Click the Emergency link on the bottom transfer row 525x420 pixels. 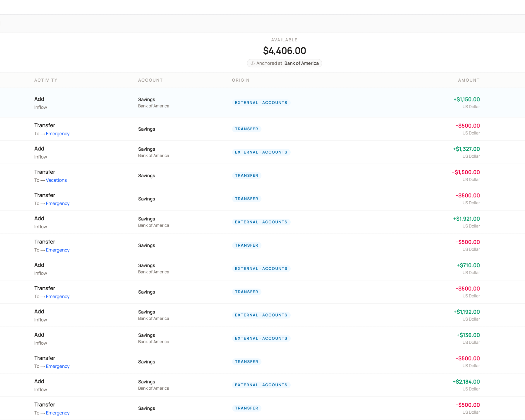[57, 413]
